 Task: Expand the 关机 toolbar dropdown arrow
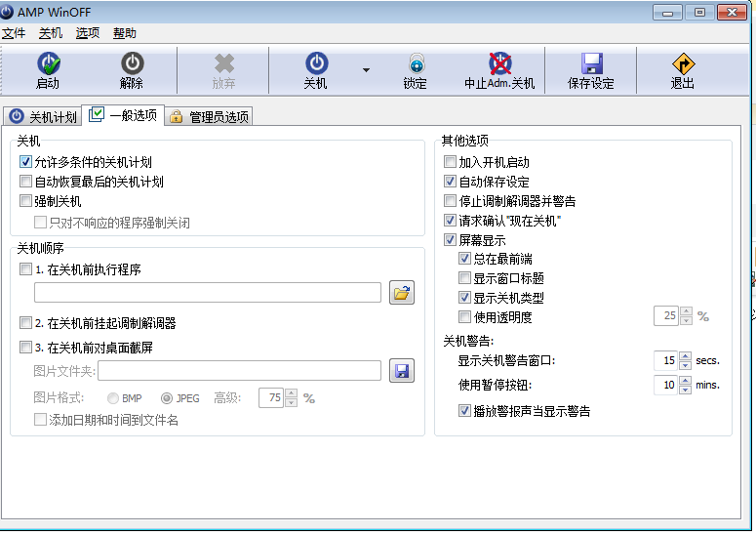pos(366,70)
